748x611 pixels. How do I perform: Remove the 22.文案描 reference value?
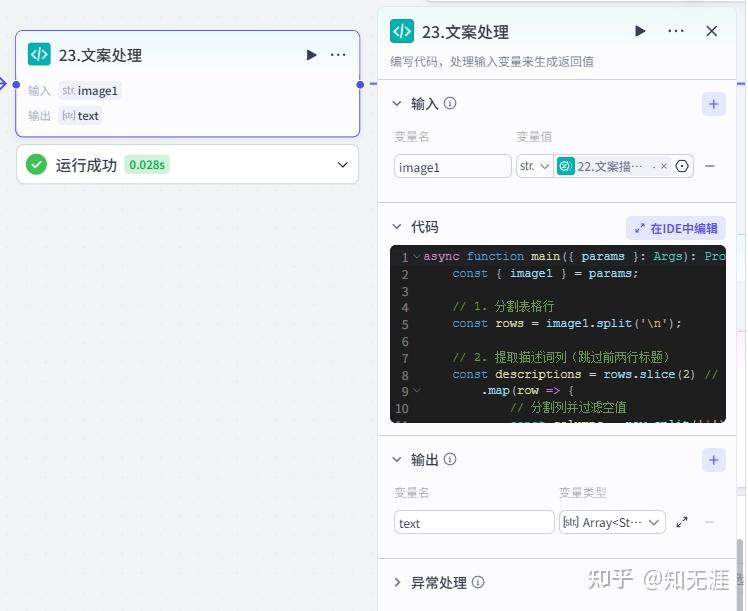pos(664,166)
